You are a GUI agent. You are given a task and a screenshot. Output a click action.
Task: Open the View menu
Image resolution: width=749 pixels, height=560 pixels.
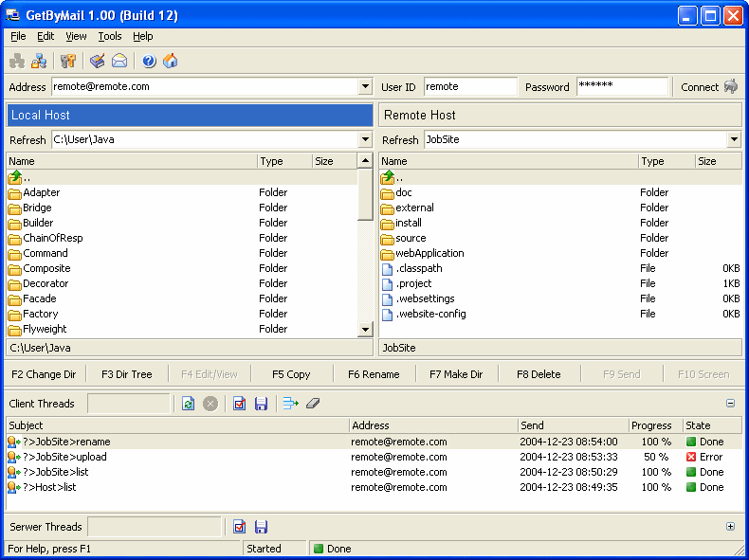point(76,36)
